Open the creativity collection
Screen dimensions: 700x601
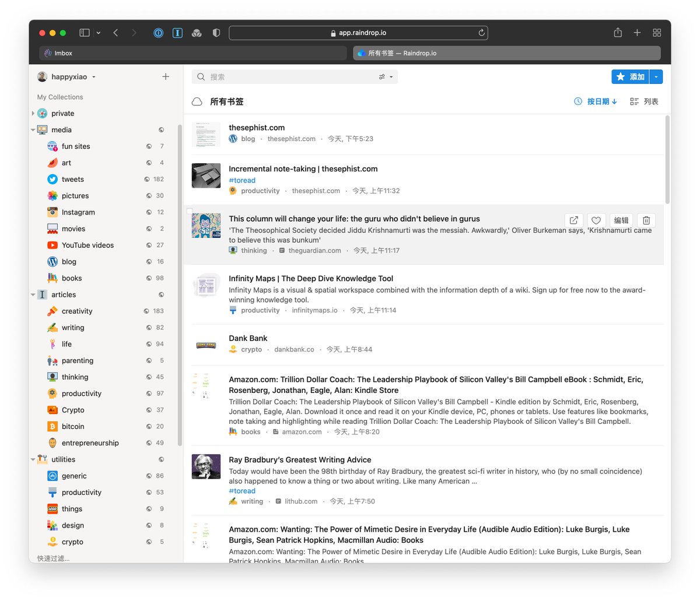coord(106,311)
